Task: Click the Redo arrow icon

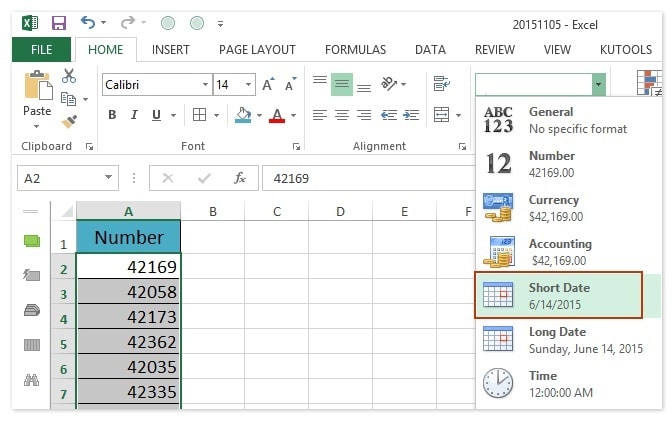Action: (128, 22)
